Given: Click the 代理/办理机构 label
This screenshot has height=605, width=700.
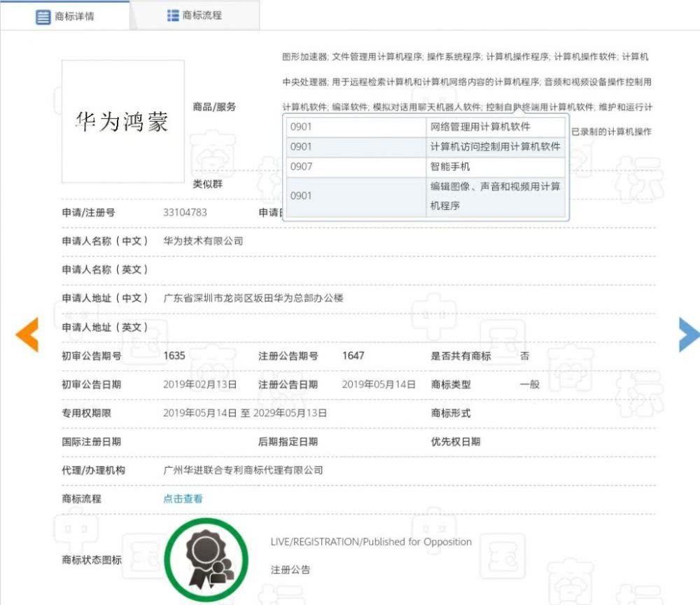Looking at the screenshot, I should [x=93, y=470].
